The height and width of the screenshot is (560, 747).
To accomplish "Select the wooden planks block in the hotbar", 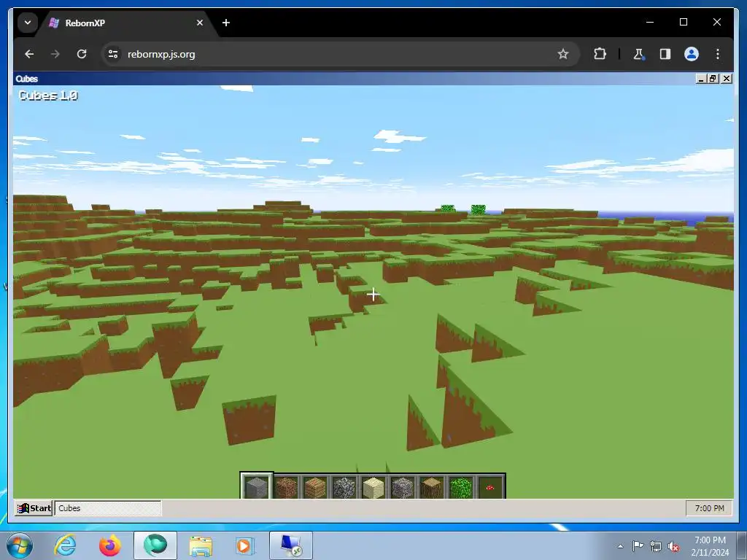I will [x=315, y=487].
